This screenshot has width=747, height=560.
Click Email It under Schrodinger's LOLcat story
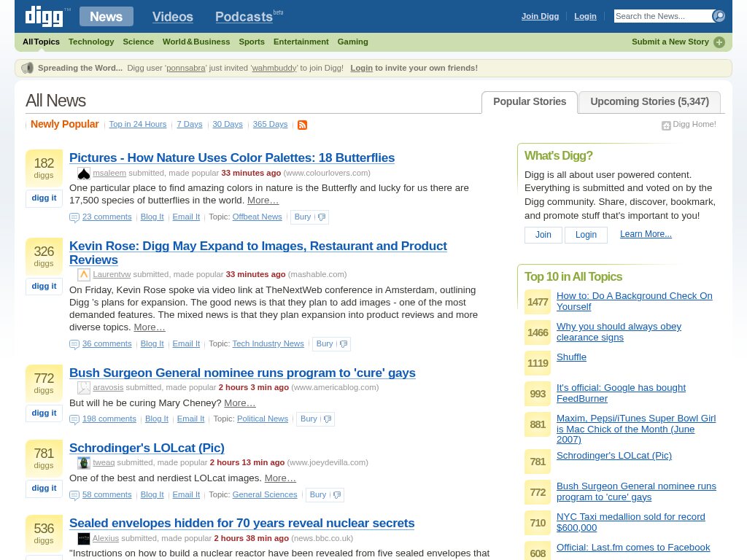186,494
